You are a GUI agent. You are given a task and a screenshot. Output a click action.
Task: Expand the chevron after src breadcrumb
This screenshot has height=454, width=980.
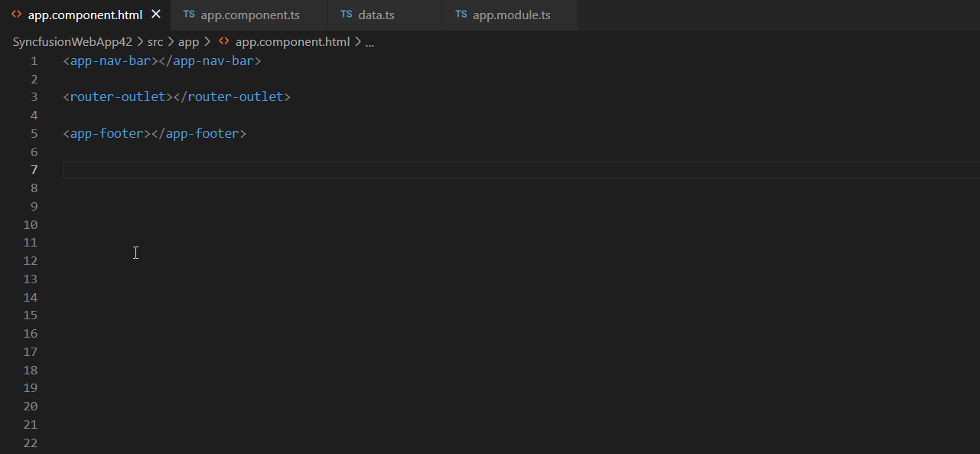[170, 41]
